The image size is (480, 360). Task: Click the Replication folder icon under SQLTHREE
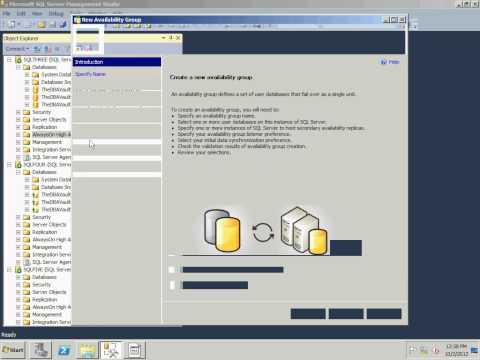[x=27, y=127]
